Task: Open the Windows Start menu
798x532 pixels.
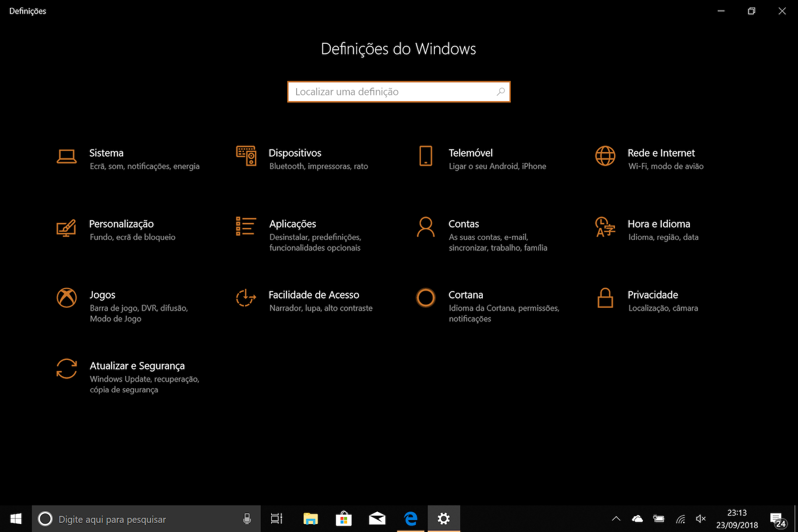Action: pyautogui.click(x=16, y=519)
